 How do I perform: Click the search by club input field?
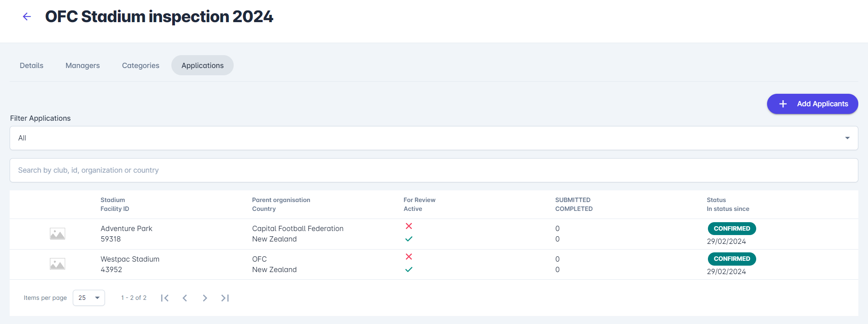pyautogui.click(x=434, y=170)
